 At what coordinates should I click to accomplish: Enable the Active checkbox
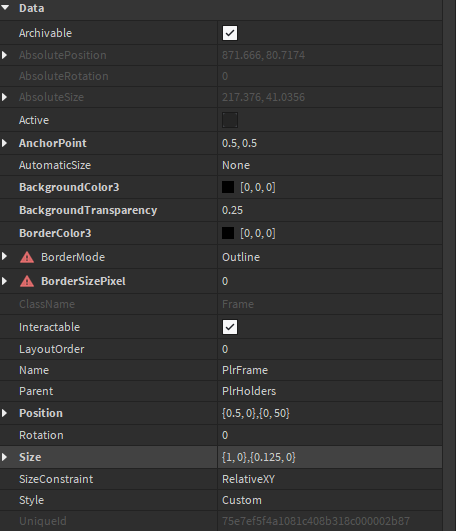[230, 120]
